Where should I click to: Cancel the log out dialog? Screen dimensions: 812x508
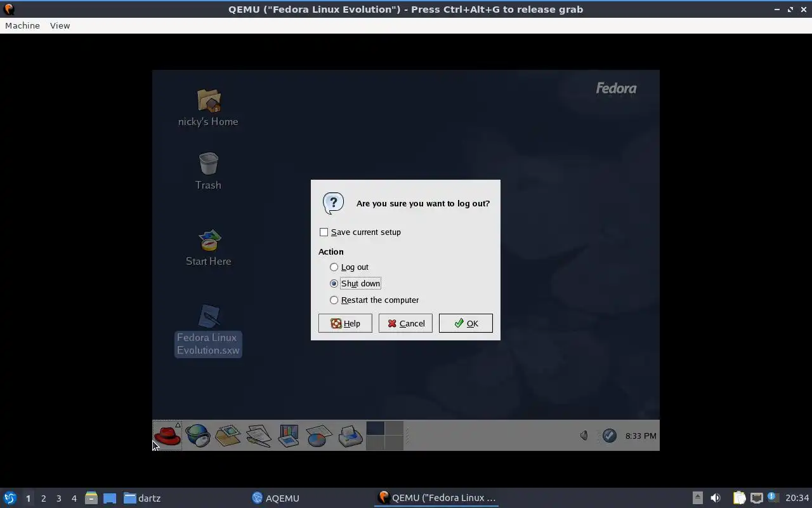pos(405,323)
